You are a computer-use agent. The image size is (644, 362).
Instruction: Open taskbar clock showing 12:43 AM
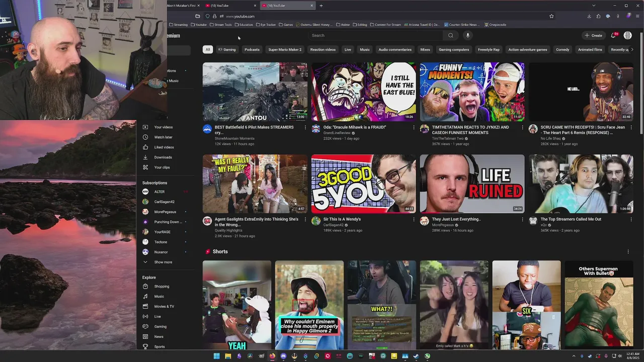[633, 356]
